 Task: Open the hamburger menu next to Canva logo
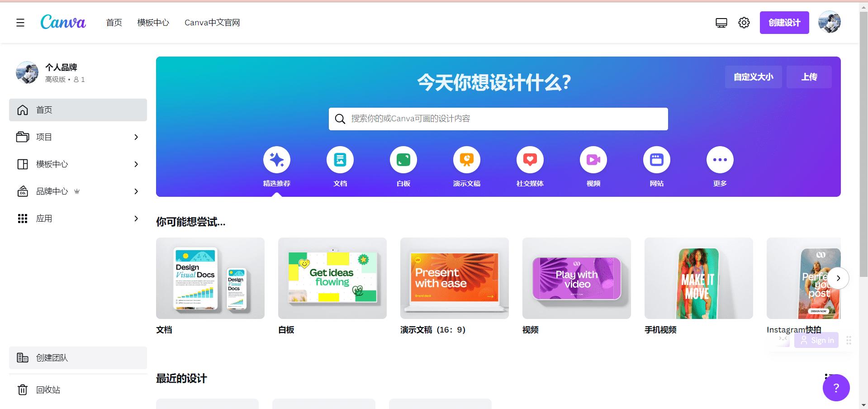20,22
